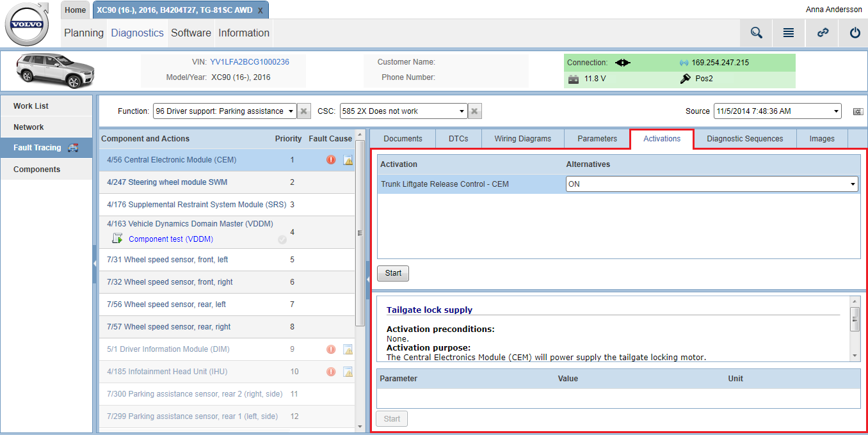Open the Information menu
The height and width of the screenshot is (435, 868).
[x=244, y=33]
